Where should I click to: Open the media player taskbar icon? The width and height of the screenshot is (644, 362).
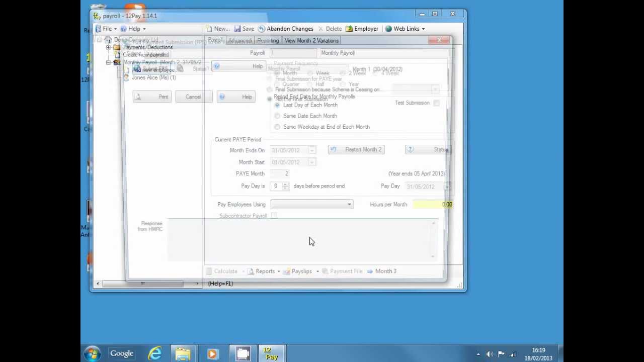(x=212, y=353)
